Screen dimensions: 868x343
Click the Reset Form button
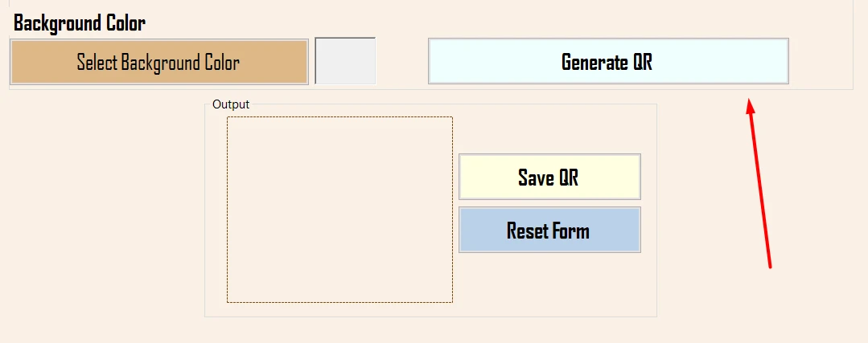[x=549, y=231]
